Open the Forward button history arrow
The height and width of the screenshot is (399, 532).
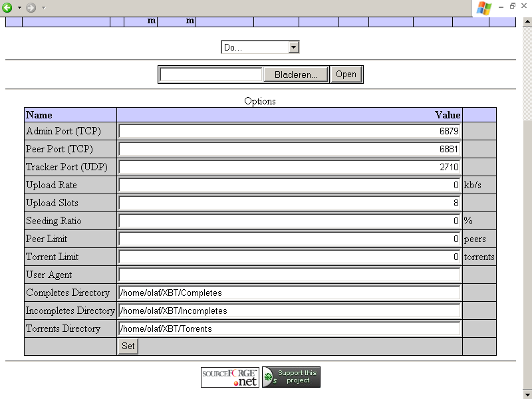43,8
